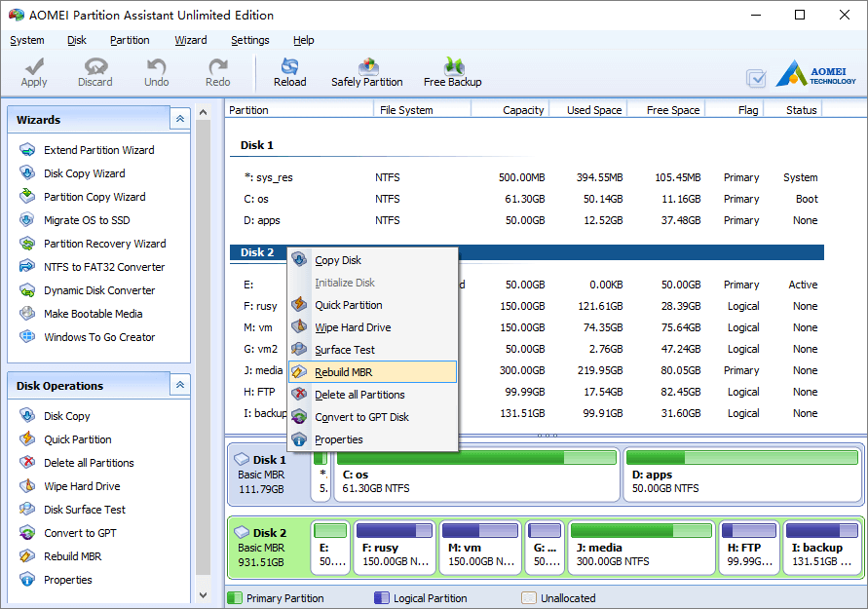This screenshot has width=868, height=609.
Task: Select Convert to GPT Disk in context menu
Action: (372, 417)
